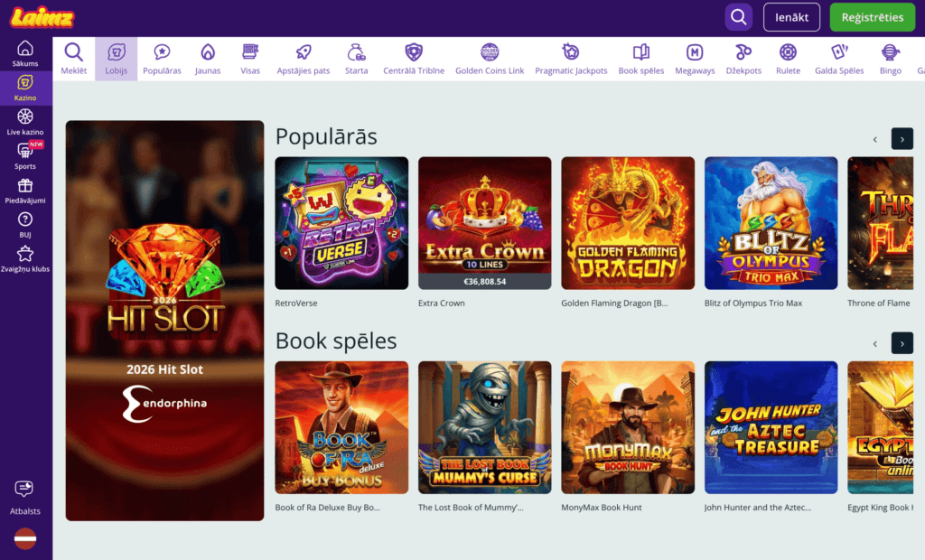Change language via Latvian flag

(25, 538)
